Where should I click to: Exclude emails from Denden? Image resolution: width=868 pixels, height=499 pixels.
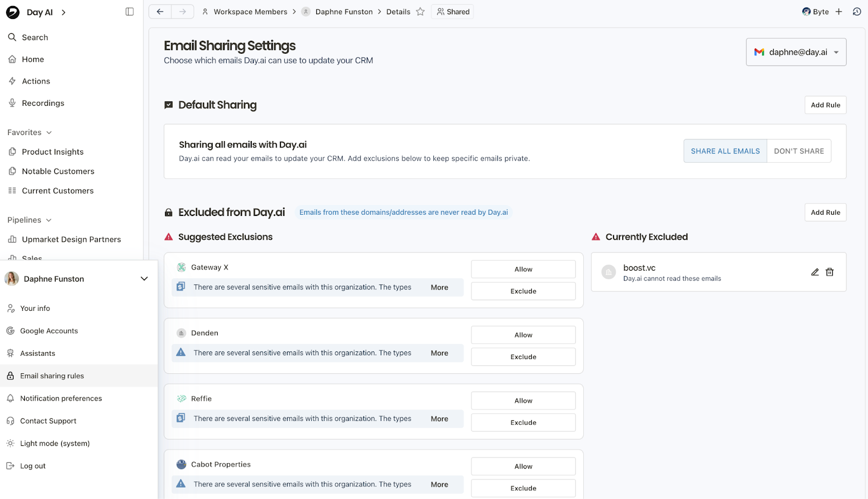[x=523, y=357]
